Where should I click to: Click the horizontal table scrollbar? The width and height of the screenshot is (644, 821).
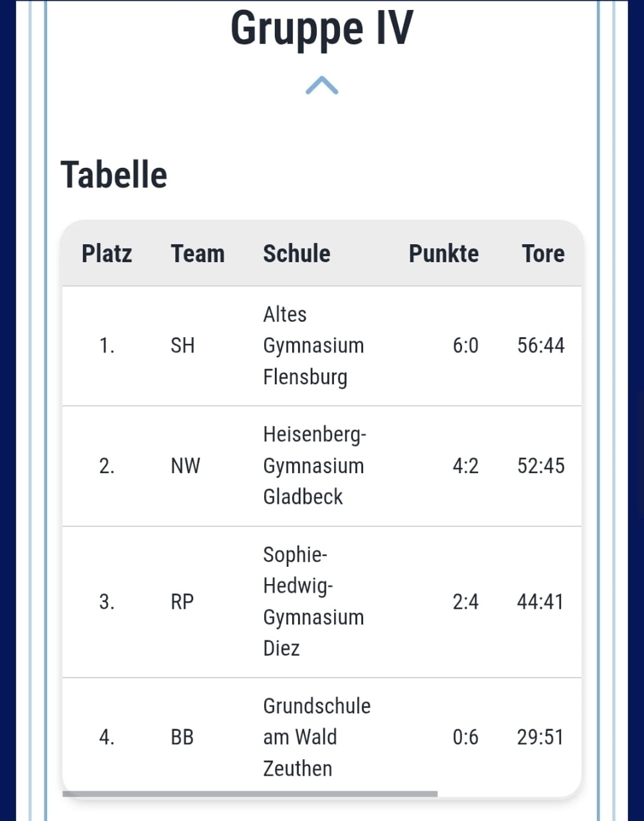[x=250, y=793]
